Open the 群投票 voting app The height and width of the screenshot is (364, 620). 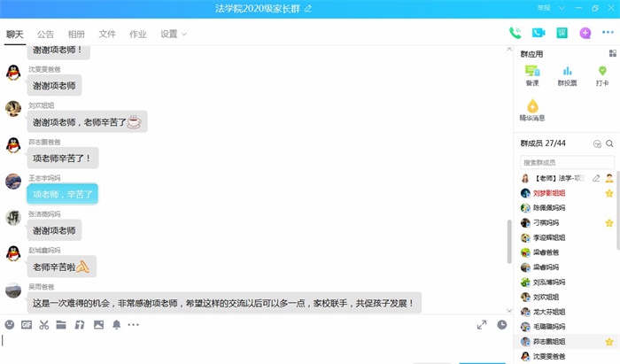pyautogui.click(x=567, y=76)
